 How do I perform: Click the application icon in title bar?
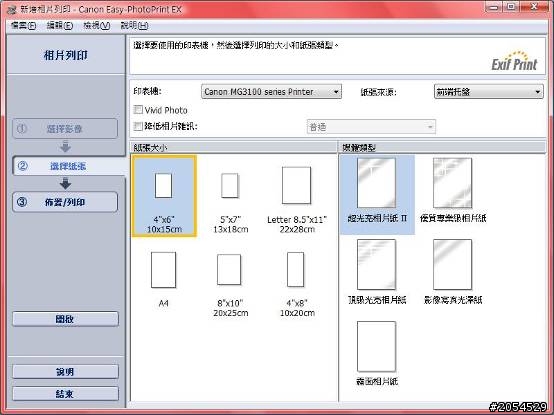(x=12, y=9)
